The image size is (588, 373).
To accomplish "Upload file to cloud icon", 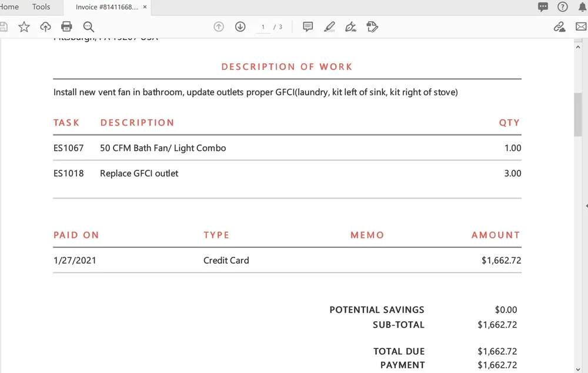I will [x=45, y=26].
